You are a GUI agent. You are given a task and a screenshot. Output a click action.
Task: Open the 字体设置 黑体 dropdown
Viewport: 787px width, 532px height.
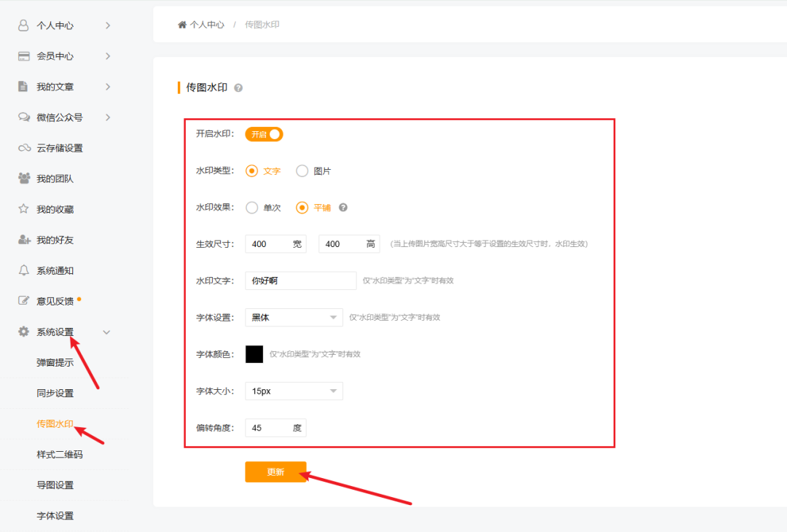[294, 317]
